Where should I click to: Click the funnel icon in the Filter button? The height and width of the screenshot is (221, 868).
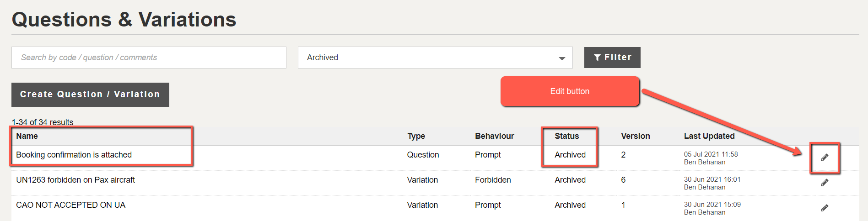[x=597, y=58]
